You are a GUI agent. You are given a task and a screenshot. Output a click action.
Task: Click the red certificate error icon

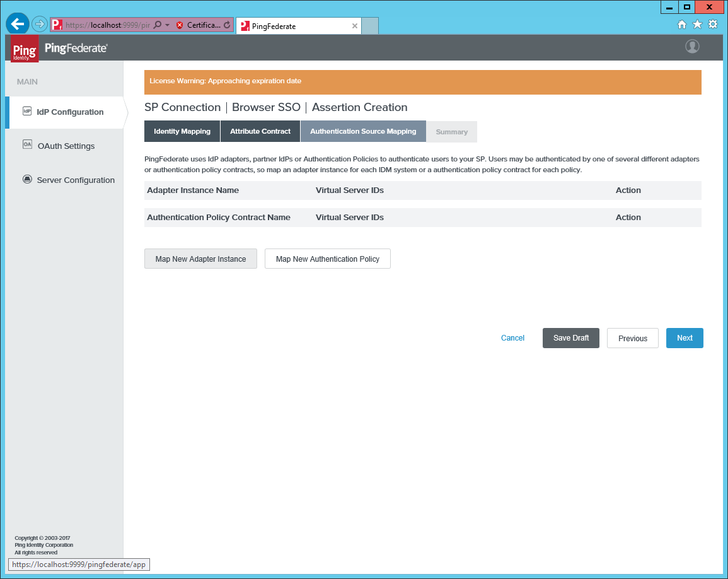(180, 25)
